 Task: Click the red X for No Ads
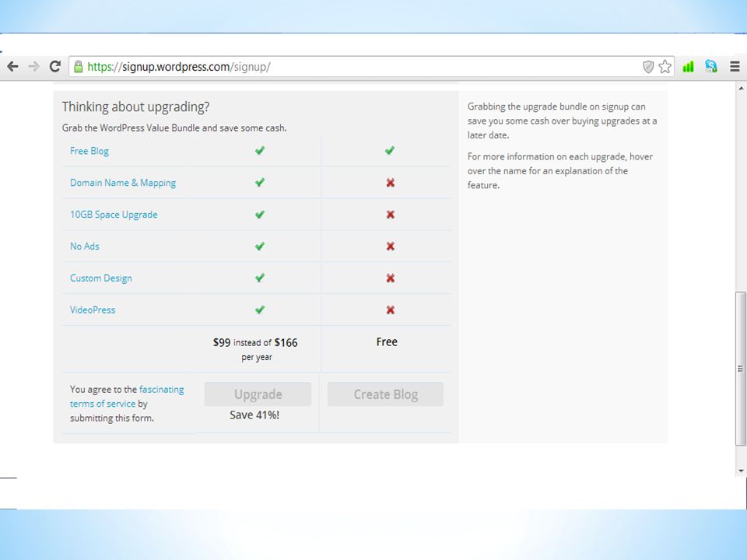click(x=390, y=247)
